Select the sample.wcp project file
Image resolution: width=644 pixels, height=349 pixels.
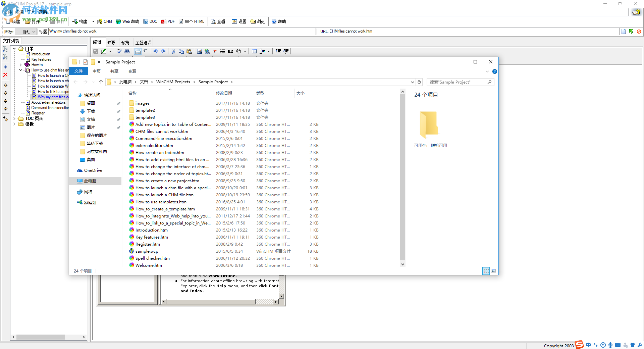click(147, 251)
